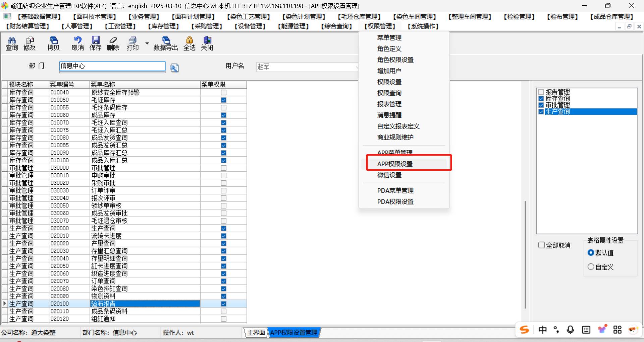This screenshot has height=342, width=644.
Task: Click the vertical scrollbar beside the grid
Action: click(x=525, y=255)
